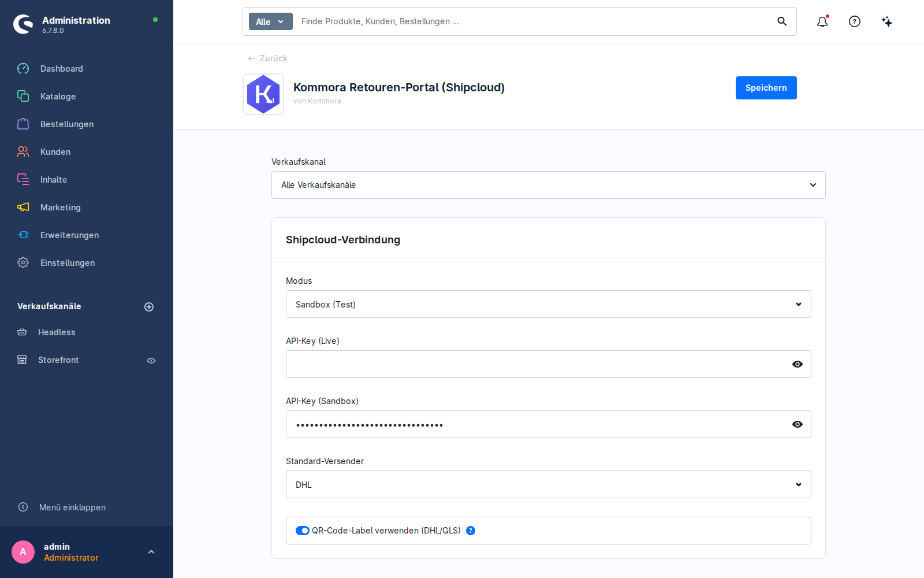The image size is (924, 578).
Task: Click the Storefront shop icon
Action: [x=22, y=360]
